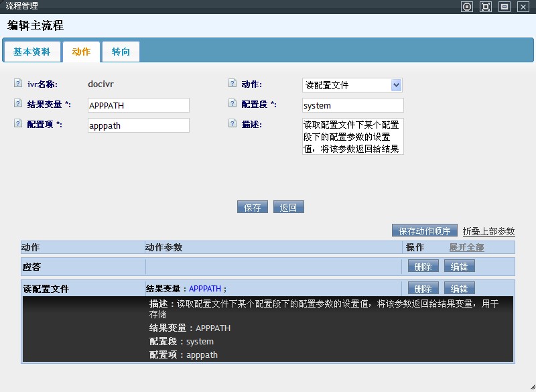536x392 pixels.
Task: Click the help icon beside 配置项
Action: coord(17,124)
